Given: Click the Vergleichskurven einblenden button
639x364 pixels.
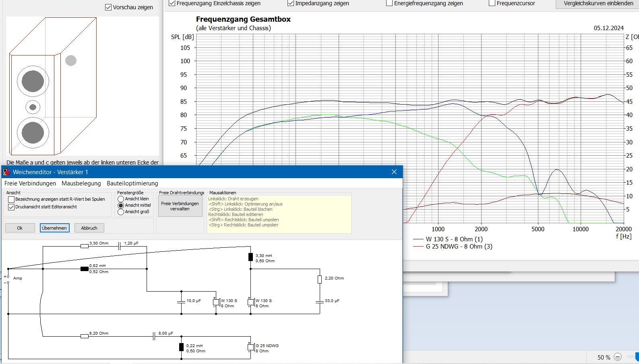Looking at the screenshot, I should pyautogui.click(x=598, y=4).
